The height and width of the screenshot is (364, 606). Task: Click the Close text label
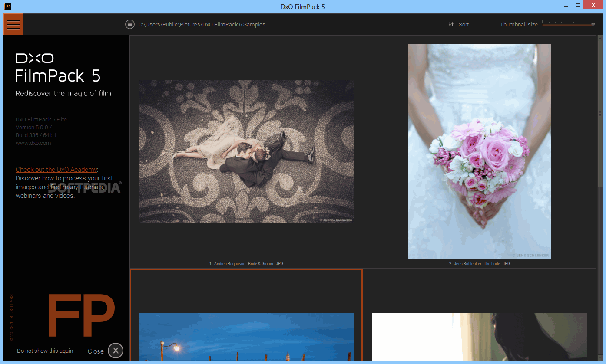pos(96,351)
